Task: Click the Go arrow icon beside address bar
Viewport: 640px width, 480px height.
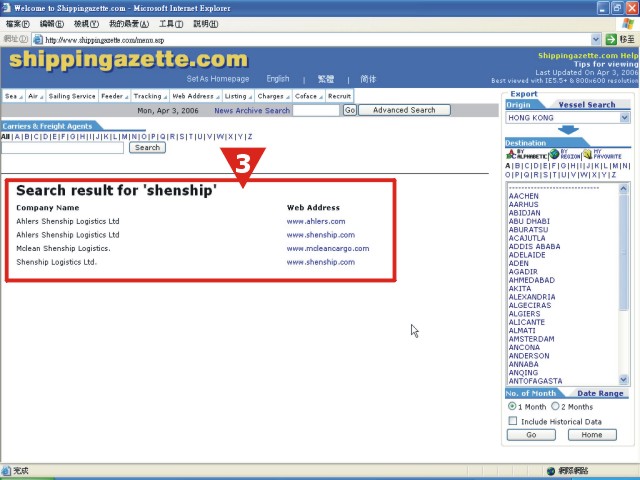Action: point(611,39)
